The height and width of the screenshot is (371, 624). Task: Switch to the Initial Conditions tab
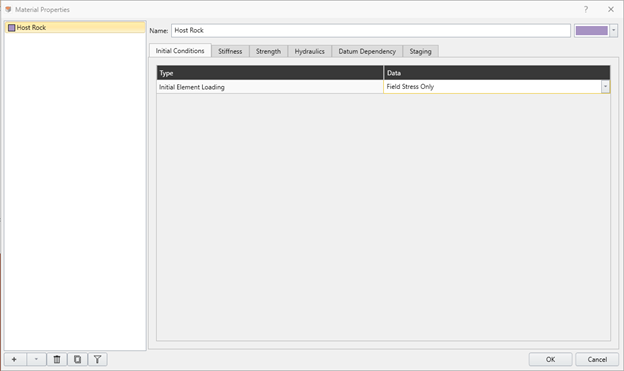(180, 51)
